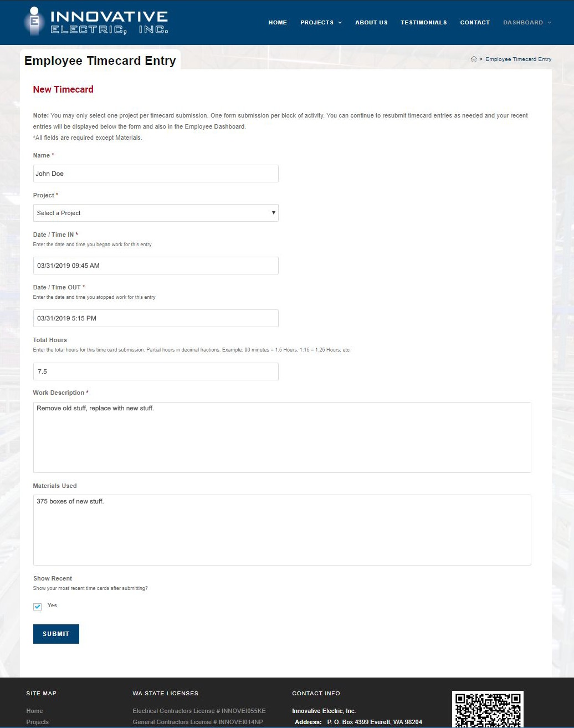Open the Testimonials nav item
This screenshot has width=574, height=728.
424,23
